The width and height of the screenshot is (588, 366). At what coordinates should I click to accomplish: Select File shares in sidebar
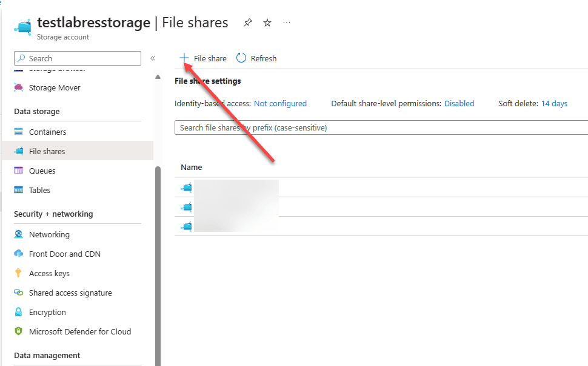tap(78, 151)
